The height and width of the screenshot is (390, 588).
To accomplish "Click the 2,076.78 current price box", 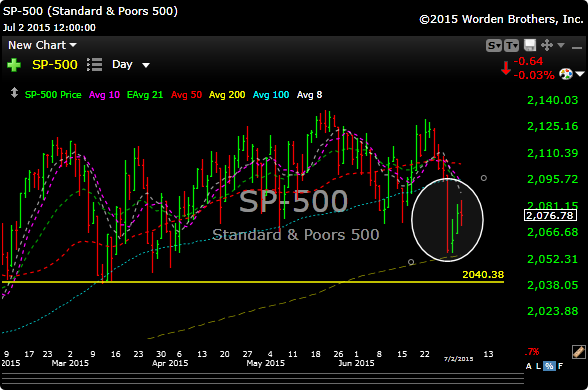I will coord(550,215).
